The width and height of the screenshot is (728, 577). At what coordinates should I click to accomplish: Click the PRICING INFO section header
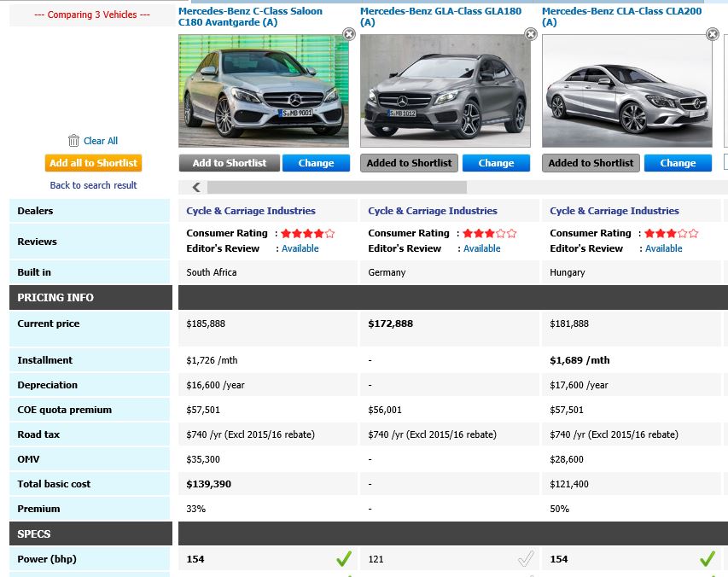91,298
